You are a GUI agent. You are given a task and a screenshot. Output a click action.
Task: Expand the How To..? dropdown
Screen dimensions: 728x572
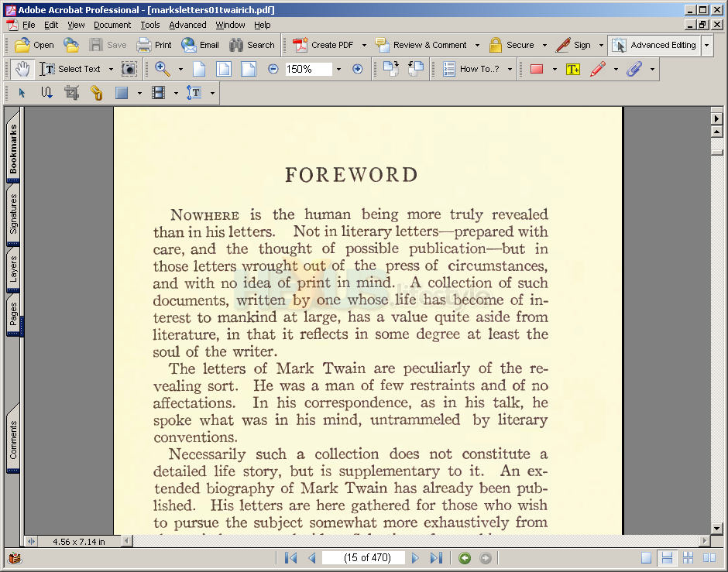click(510, 69)
